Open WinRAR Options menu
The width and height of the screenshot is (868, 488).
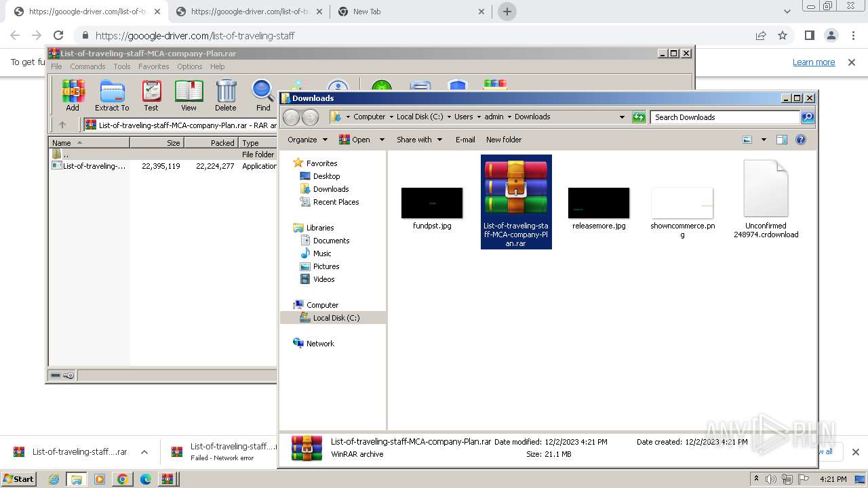point(190,66)
